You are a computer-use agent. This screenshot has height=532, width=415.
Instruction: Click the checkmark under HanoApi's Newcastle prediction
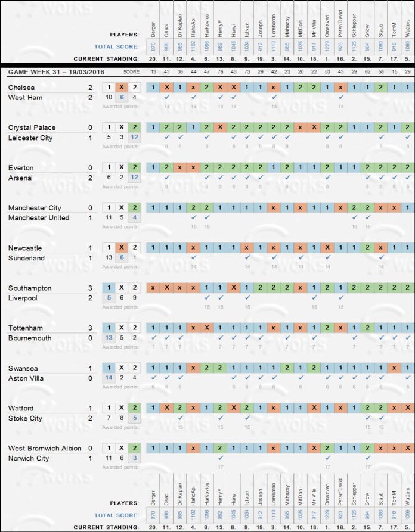[x=193, y=257]
